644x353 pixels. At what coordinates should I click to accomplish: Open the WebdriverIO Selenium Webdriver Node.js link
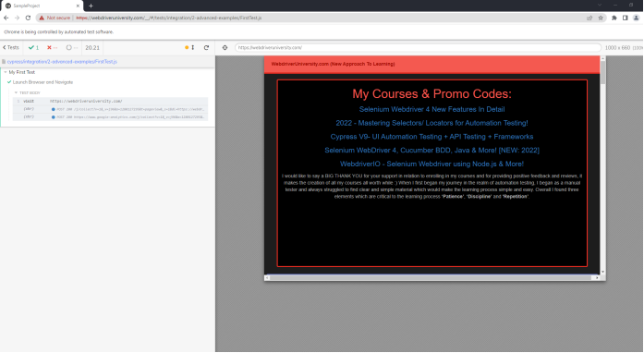point(432,164)
